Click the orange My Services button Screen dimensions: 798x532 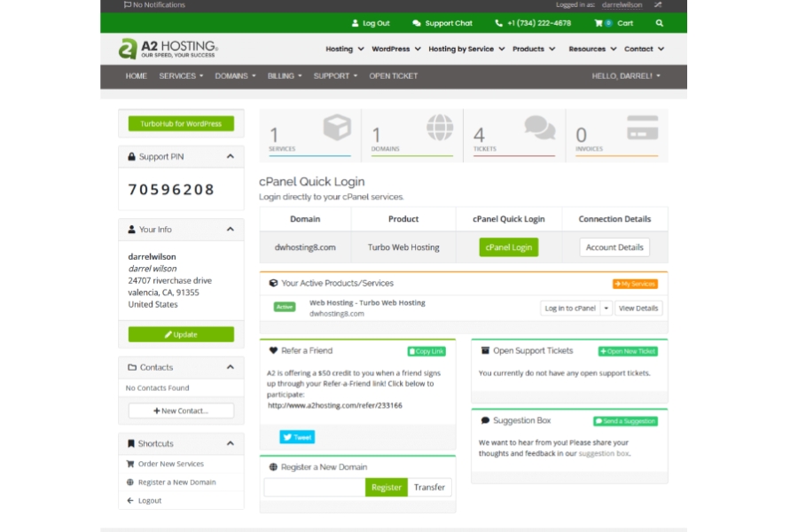point(635,284)
